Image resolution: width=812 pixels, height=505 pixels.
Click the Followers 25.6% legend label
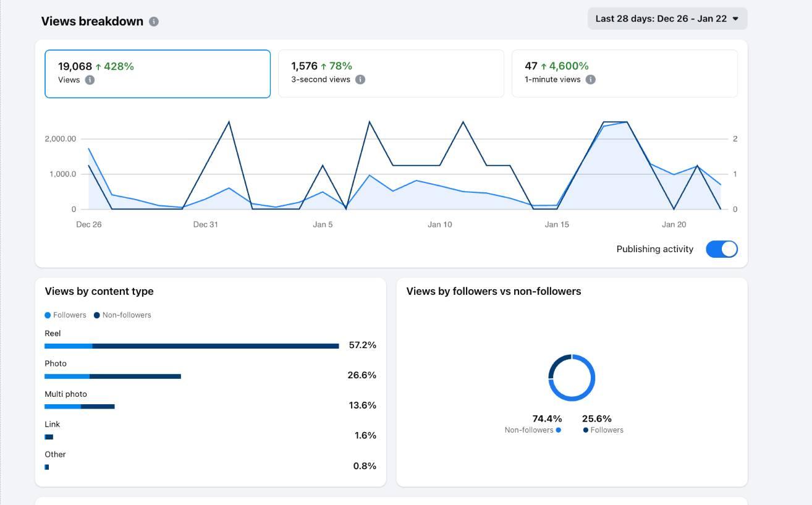click(x=606, y=430)
